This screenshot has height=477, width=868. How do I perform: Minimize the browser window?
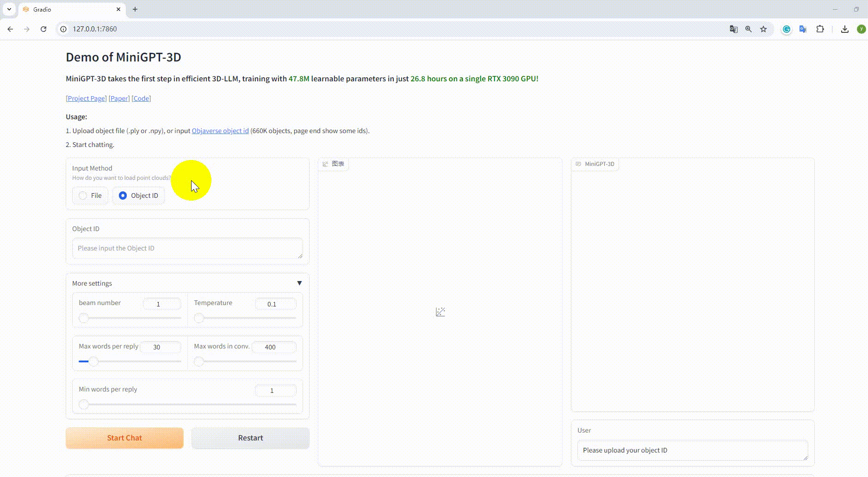pyautogui.click(x=835, y=9)
